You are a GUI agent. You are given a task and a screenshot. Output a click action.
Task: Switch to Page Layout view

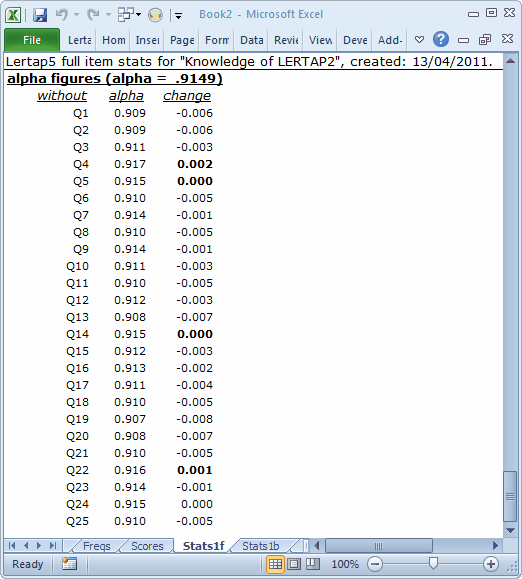point(294,564)
